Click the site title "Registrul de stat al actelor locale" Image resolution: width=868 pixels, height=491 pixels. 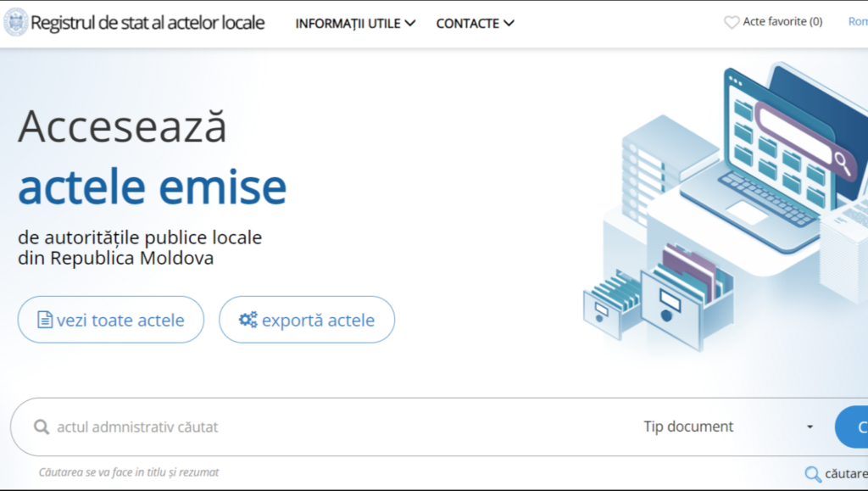pyautogui.click(x=148, y=23)
